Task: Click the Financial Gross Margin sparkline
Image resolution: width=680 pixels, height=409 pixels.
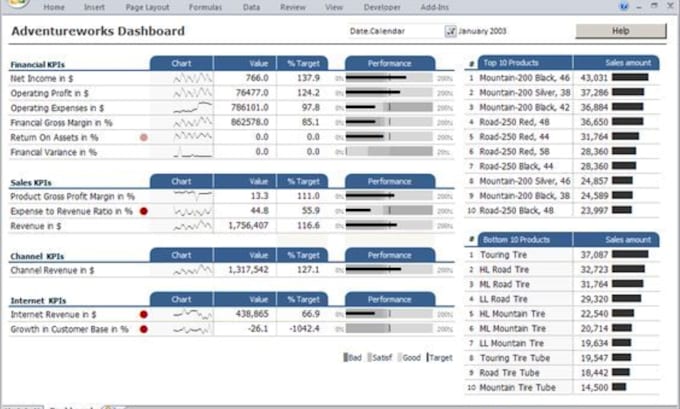Action: tap(193, 122)
